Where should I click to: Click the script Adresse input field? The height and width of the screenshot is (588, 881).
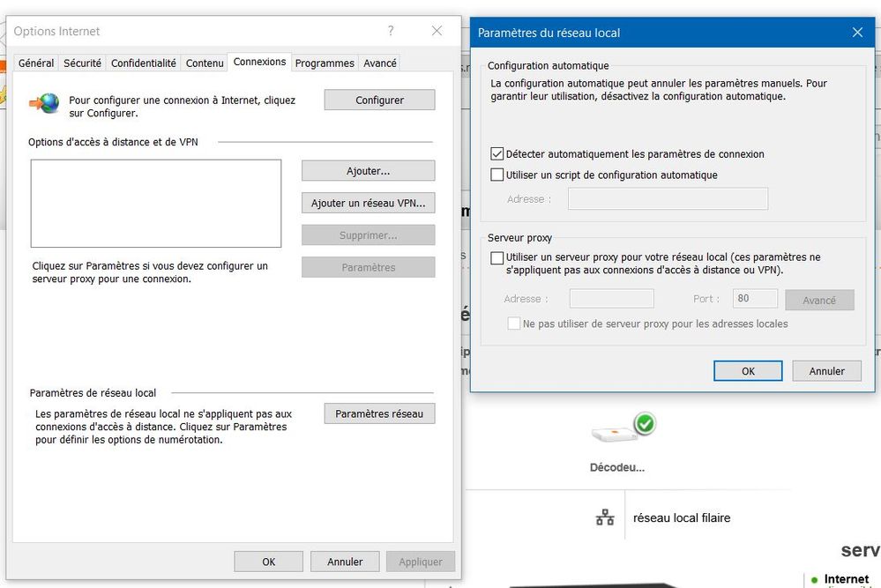[x=668, y=199]
